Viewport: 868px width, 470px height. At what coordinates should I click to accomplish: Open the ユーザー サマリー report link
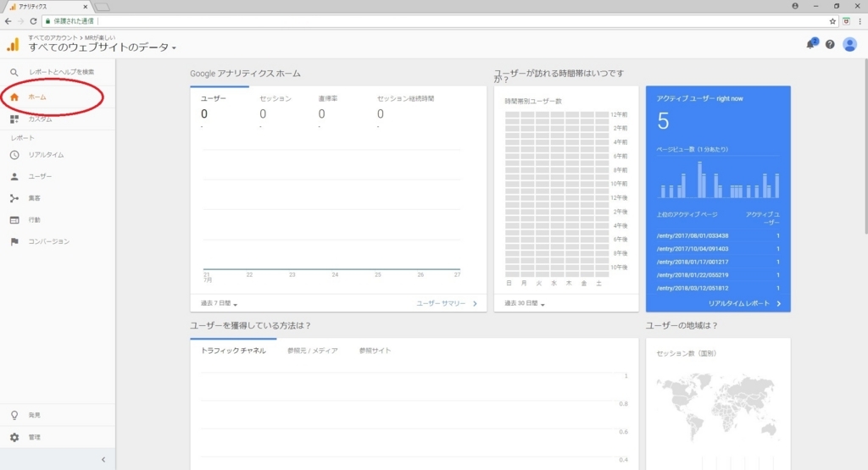446,303
